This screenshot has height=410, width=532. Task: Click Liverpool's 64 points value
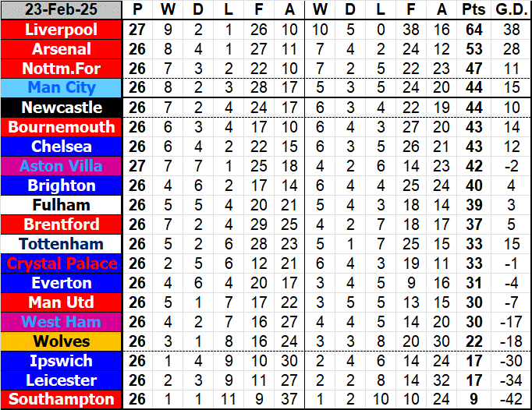tap(473, 30)
